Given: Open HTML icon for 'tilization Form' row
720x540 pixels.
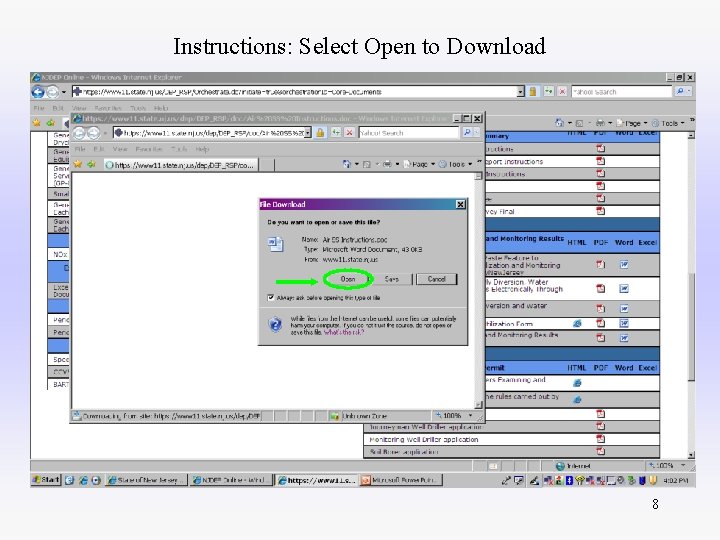Looking at the screenshot, I should click(x=577, y=323).
